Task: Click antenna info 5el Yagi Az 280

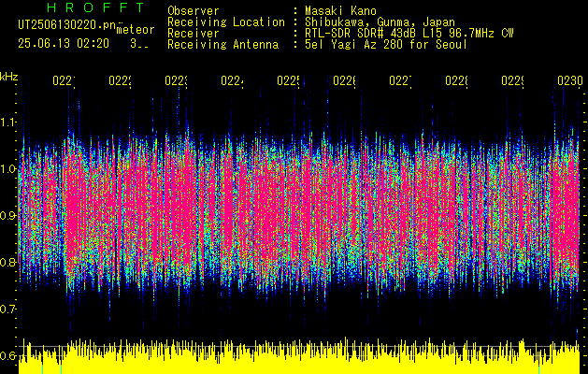Action: point(386,45)
